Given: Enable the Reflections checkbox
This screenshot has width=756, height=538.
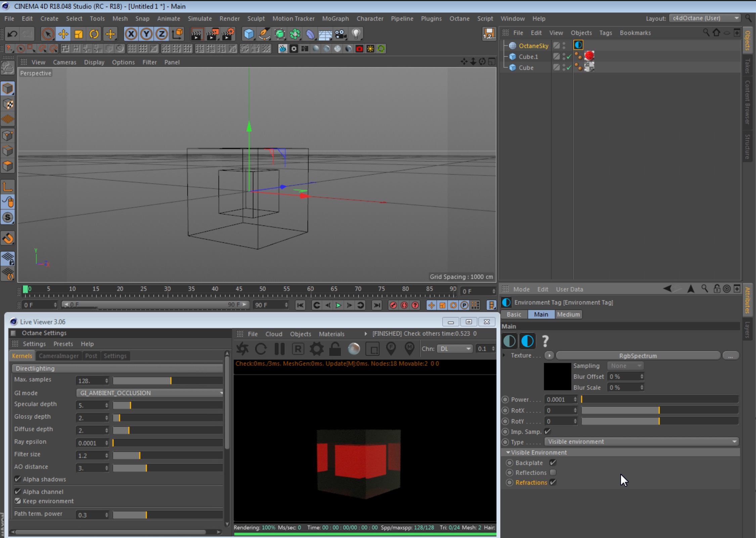Looking at the screenshot, I should click(x=553, y=473).
